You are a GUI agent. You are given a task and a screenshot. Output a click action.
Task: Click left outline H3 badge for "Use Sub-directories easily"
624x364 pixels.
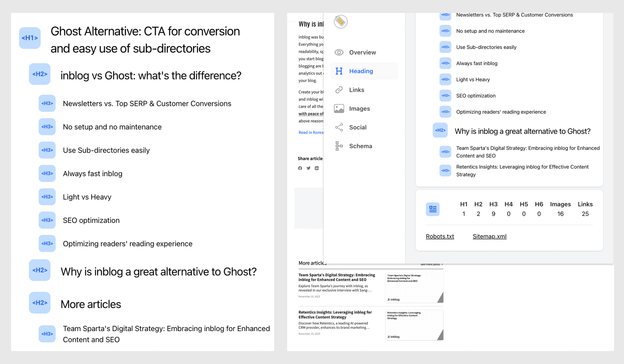click(x=47, y=150)
